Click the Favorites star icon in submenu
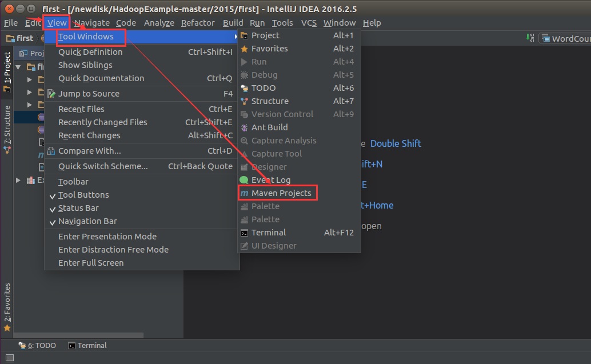This screenshot has height=364, width=591. pyautogui.click(x=244, y=49)
